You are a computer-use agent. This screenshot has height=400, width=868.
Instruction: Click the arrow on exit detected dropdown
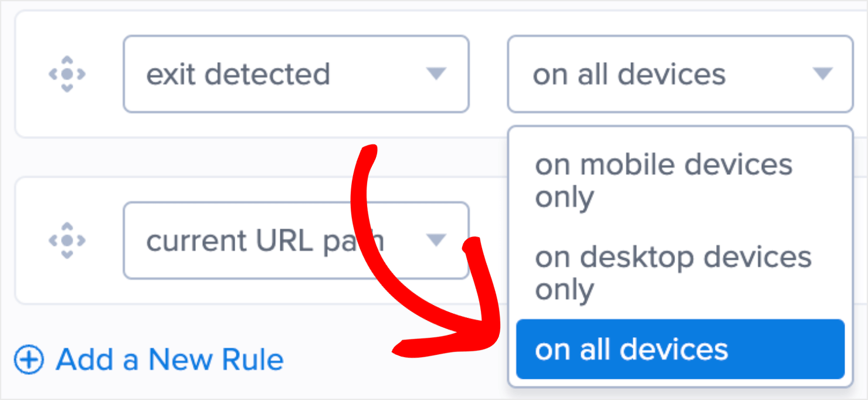tap(436, 74)
